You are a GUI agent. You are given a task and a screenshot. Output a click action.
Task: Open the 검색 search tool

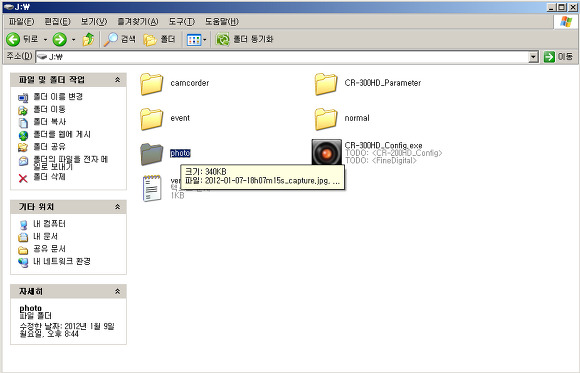[119, 39]
